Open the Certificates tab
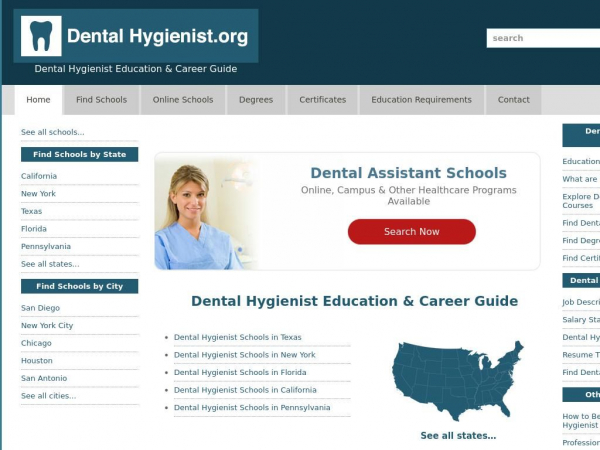Image resolution: width=600 pixels, height=450 pixels. 323,100
